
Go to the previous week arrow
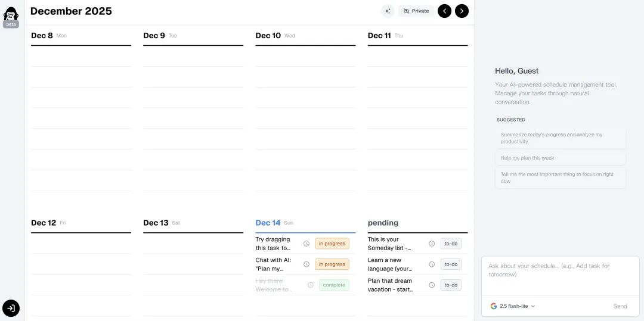pyautogui.click(x=444, y=11)
